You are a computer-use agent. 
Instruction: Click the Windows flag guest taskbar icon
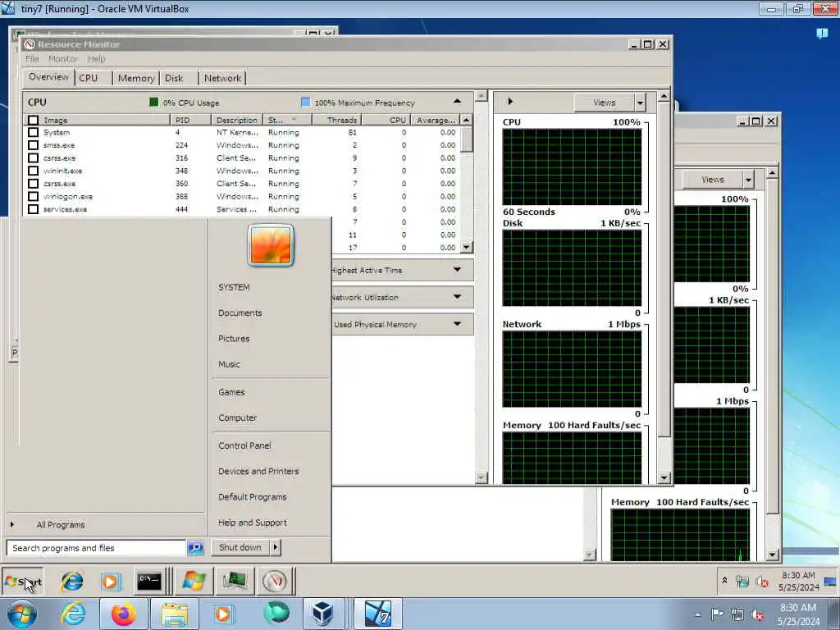194,582
